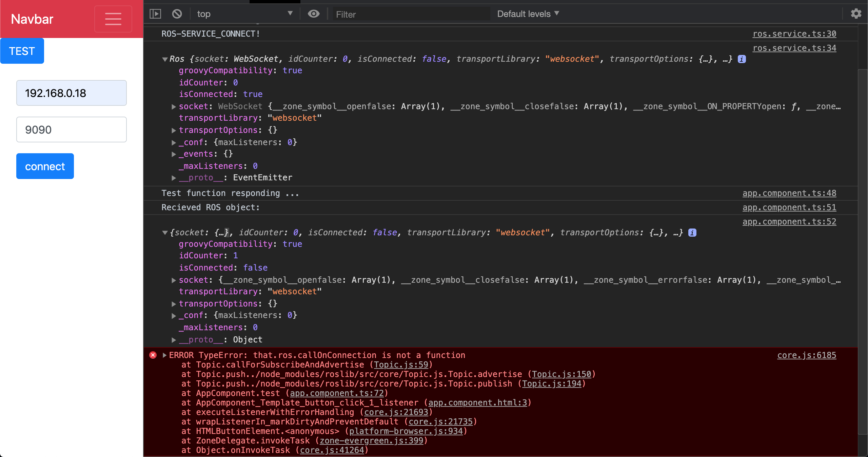Open source link app.component.ts:52

point(789,221)
